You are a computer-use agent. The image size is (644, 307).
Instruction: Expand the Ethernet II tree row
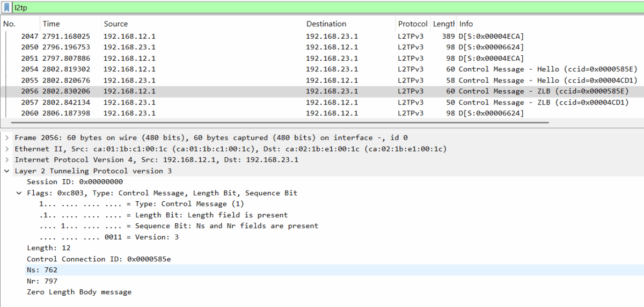point(6,149)
